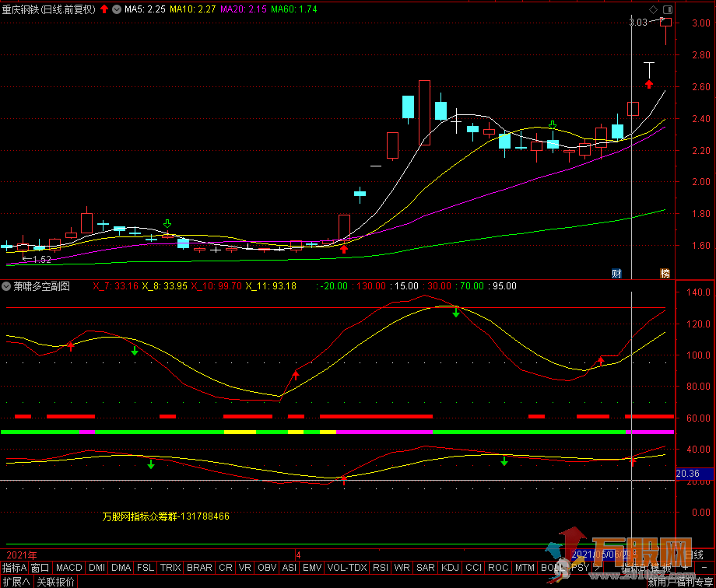Select the KDJ indicator tab
Image resolution: width=716 pixels, height=588 pixels.
[x=451, y=568]
